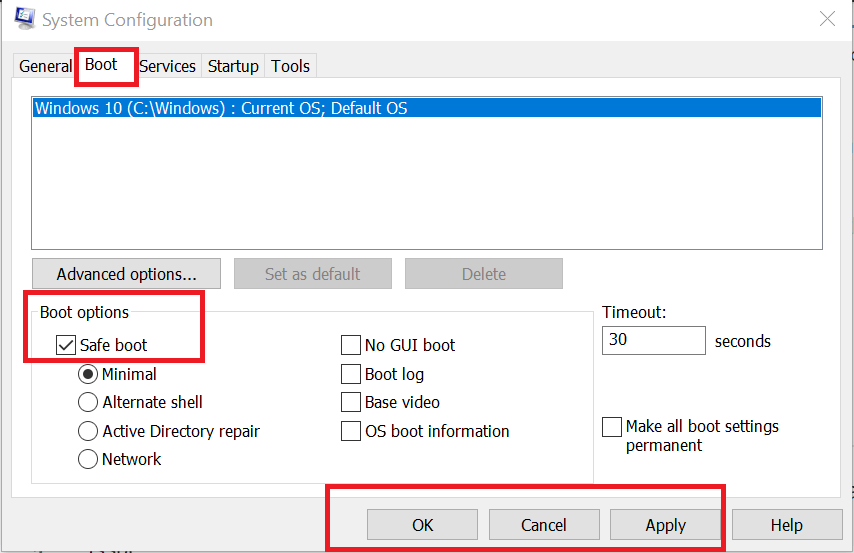Choose Alternate shell safe boot mode
854x553 pixels.
coord(88,403)
